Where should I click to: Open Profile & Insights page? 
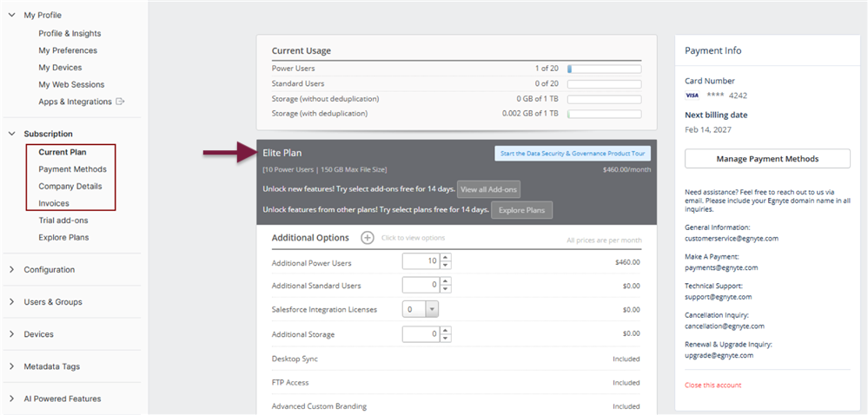point(70,33)
